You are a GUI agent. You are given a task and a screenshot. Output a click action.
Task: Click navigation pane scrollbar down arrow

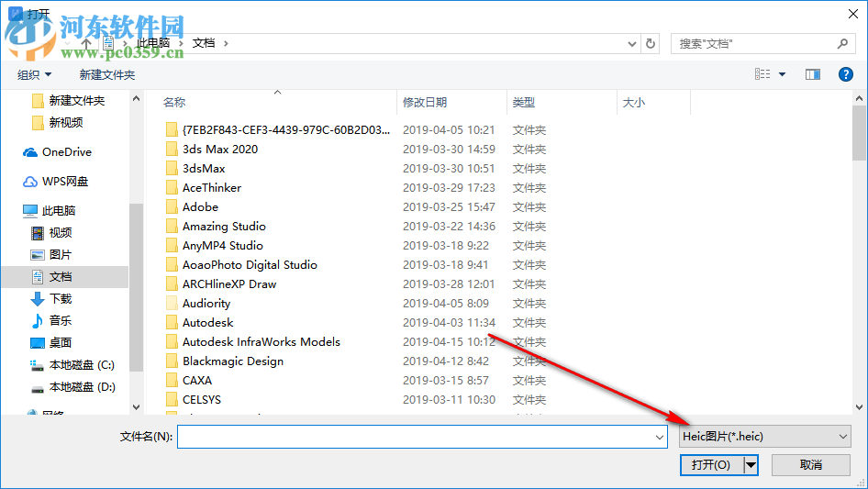coord(136,407)
